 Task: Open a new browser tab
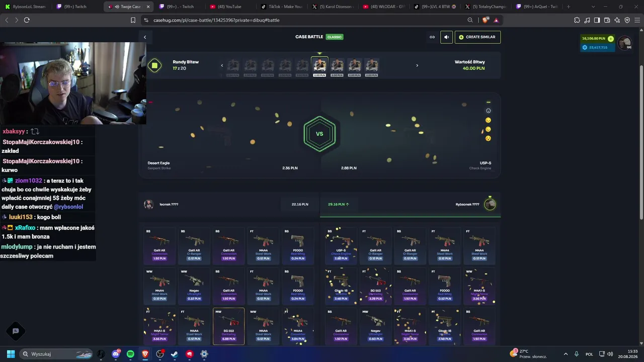569,7
